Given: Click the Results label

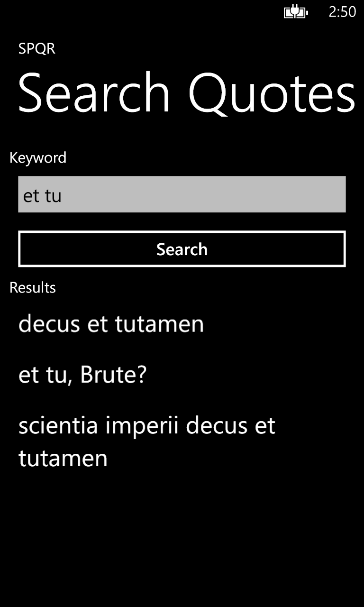Looking at the screenshot, I should coord(33,287).
